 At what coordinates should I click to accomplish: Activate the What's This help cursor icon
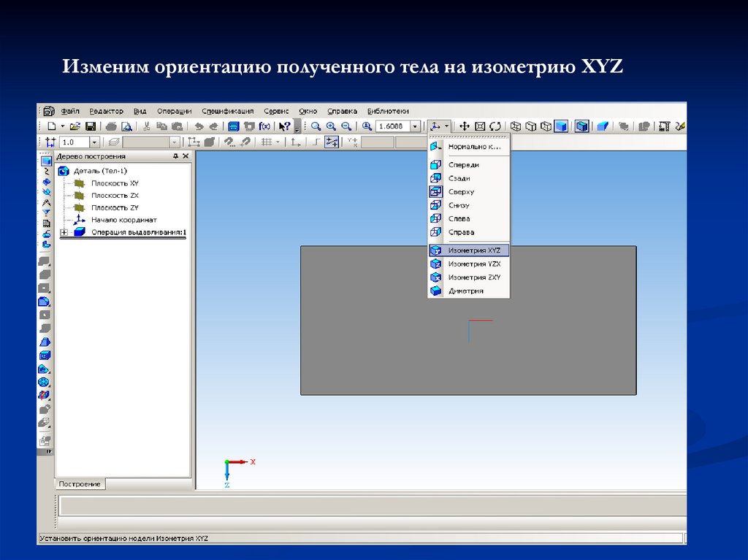click(x=285, y=126)
